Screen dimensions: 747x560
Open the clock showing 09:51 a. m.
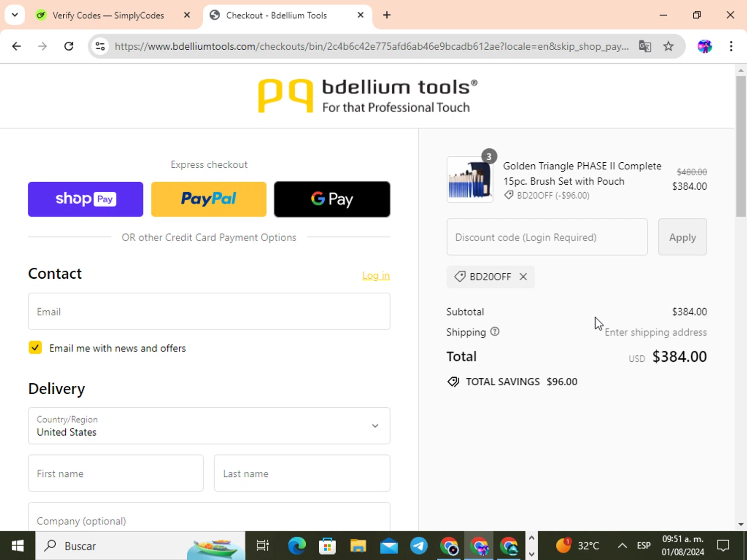click(x=683, y=546)
